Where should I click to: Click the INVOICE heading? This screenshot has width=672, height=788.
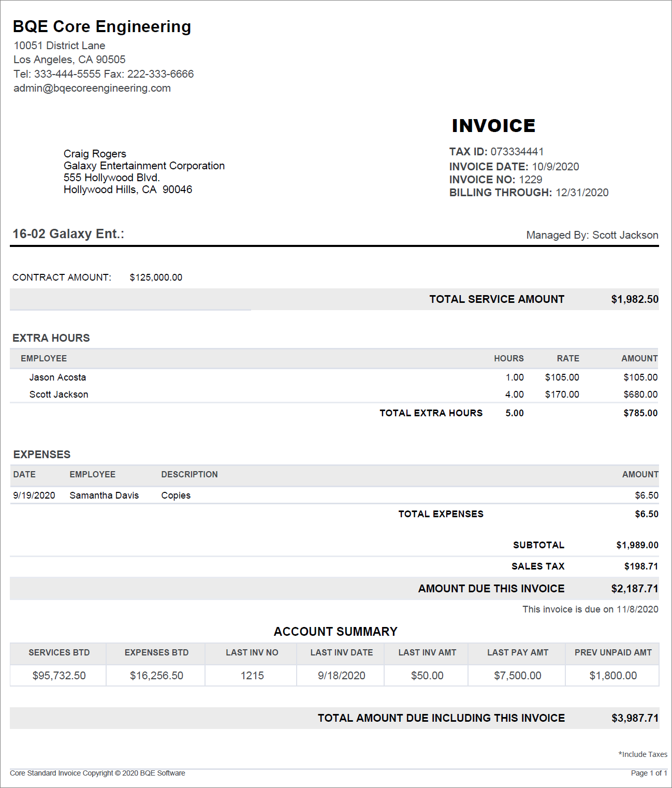(493, 126)
